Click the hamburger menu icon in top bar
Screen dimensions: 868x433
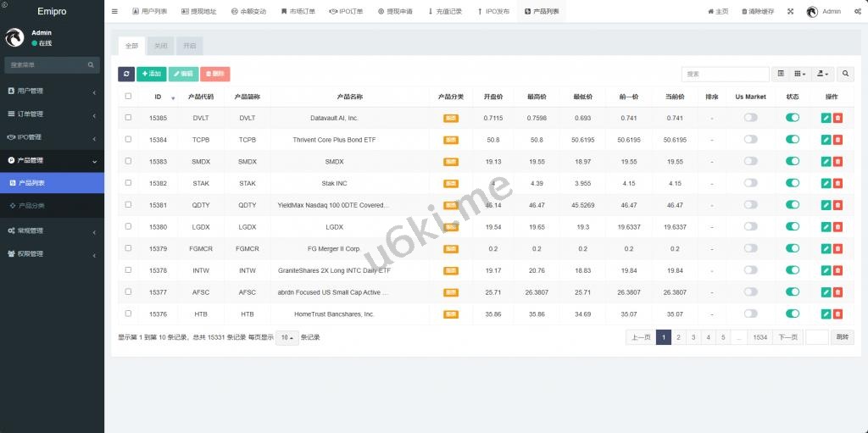[115, 12]
